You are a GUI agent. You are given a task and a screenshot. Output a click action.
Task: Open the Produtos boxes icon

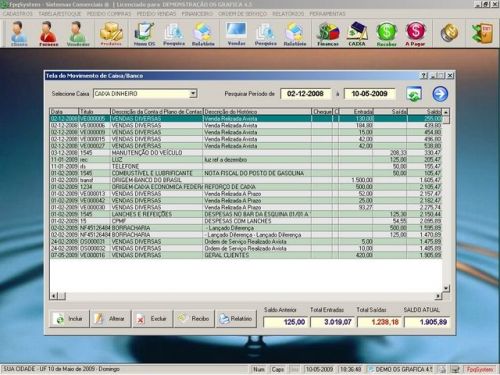(x=111, y=33)
